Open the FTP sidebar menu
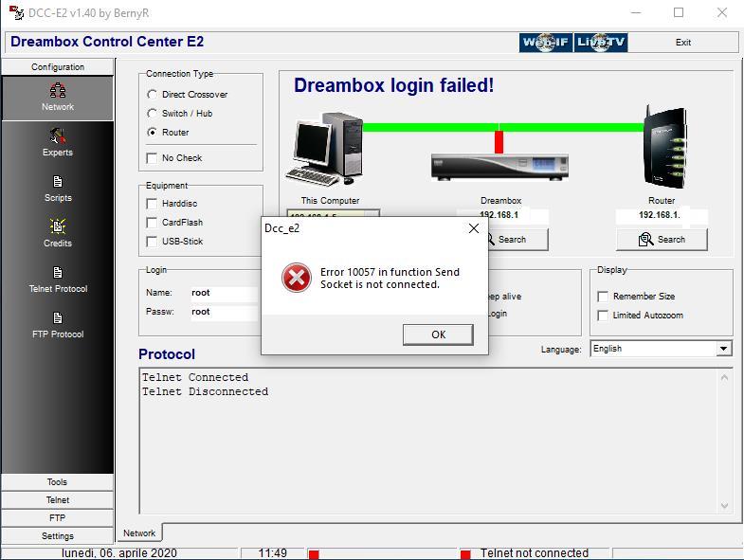Viewport: 744px width, 560px height. pyautogui.click(x=58, y=517)
